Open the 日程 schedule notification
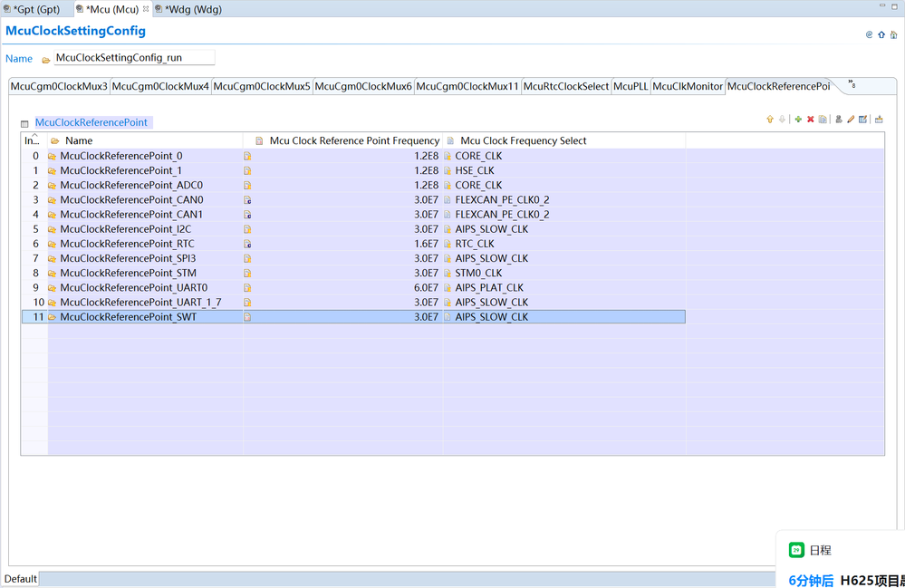905x588 pixels. (x=820, y=551)
